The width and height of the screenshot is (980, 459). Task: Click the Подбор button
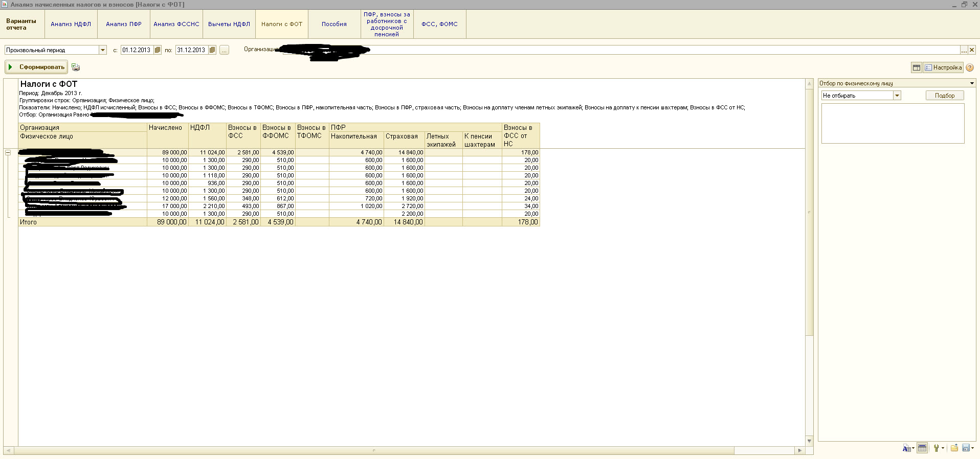tap(944, 96)
